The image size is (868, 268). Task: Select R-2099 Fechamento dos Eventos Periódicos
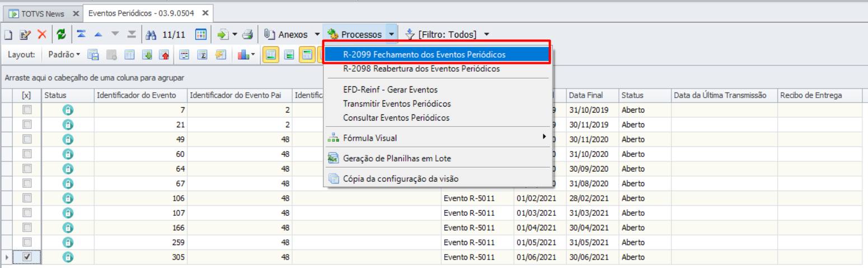pyautogui.click(x=438, y=54)
